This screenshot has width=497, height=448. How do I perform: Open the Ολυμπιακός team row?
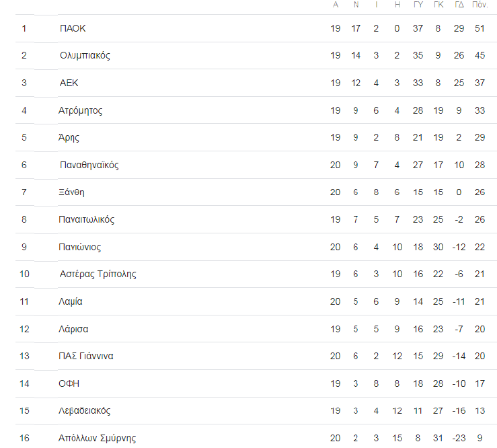point(85,55)
